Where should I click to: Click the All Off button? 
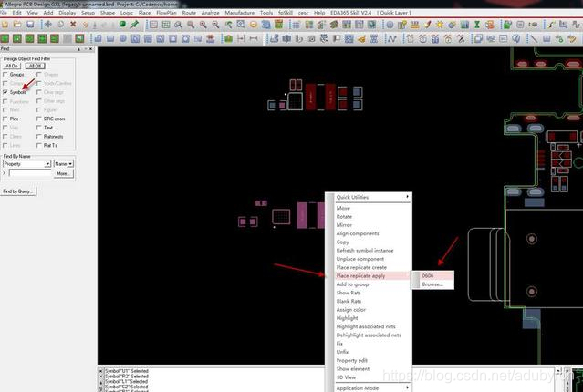tap(36, 66)
